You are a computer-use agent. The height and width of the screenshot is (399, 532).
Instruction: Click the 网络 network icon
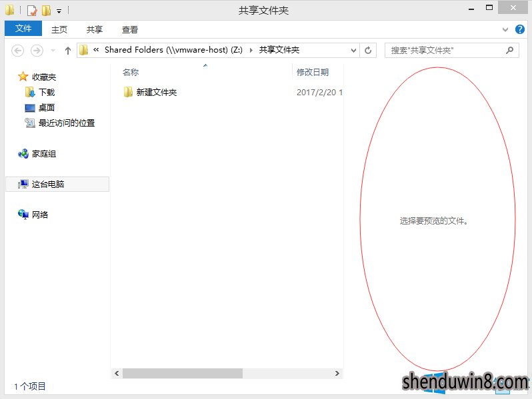(23, 214)
